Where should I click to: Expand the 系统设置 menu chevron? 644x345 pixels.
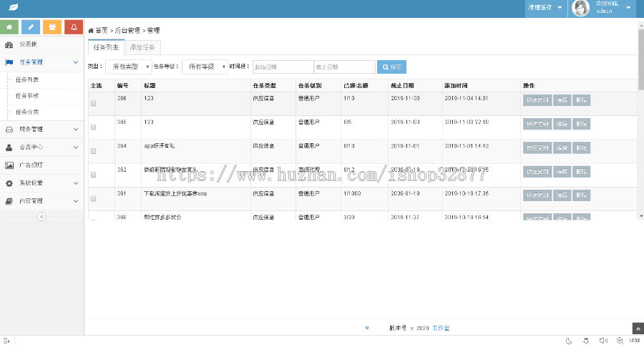[x=76, y=183]
